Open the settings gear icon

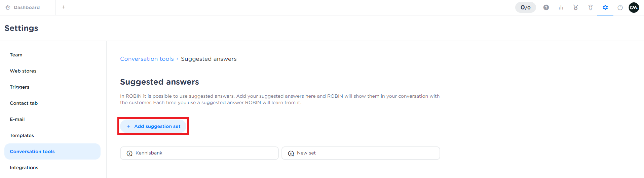point(605,7)
